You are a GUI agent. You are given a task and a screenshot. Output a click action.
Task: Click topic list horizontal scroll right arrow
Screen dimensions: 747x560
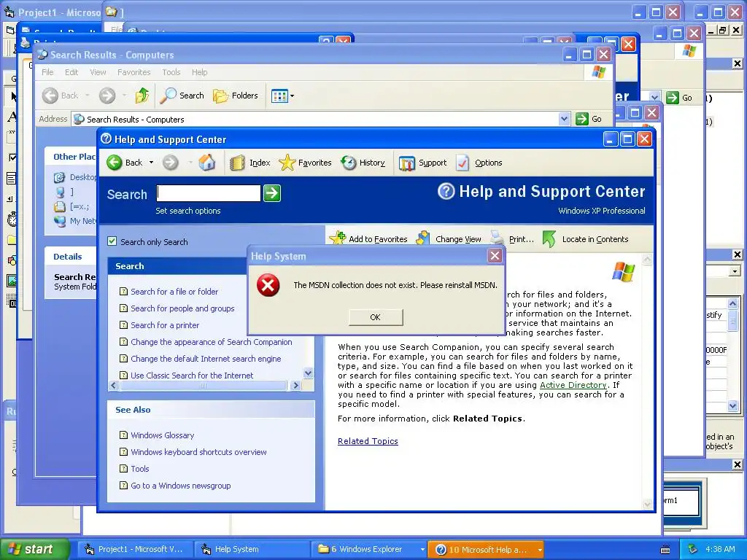tap(296, 385)
